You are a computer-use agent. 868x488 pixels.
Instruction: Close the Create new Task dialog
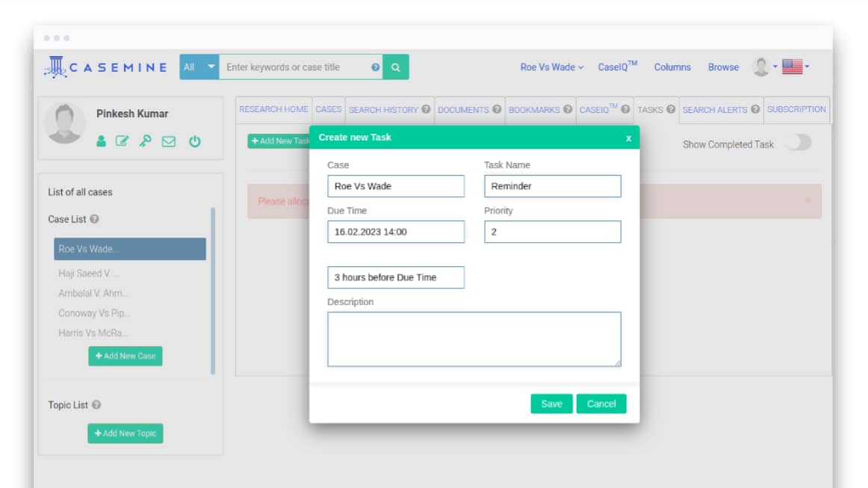628,138
